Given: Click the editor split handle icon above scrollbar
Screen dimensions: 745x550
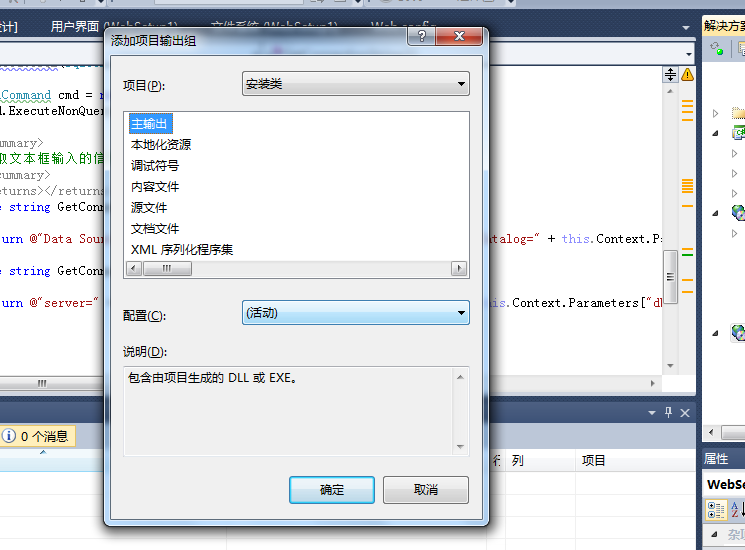Looking at the screenshot, I should tap(670, 75).
